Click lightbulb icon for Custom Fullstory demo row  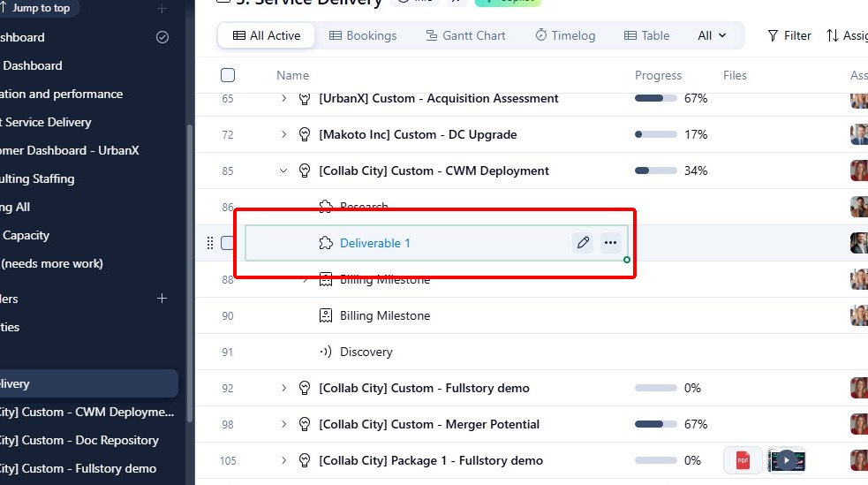(x=305, y=388)
